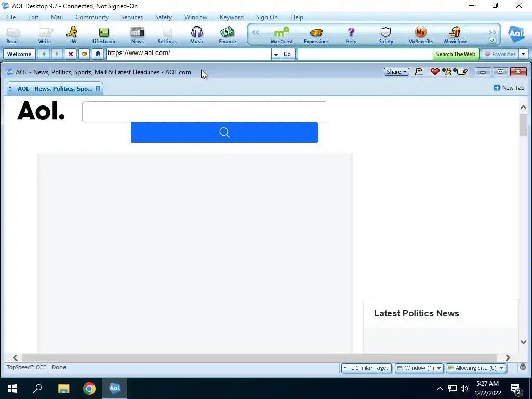Open the Edit menu

pos(33,17)
